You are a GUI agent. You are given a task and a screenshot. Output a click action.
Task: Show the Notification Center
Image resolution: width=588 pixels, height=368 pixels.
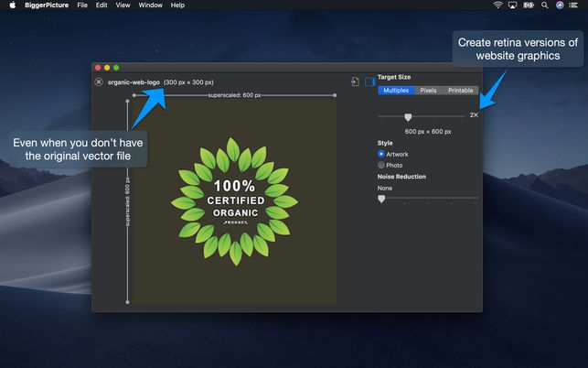575,5
